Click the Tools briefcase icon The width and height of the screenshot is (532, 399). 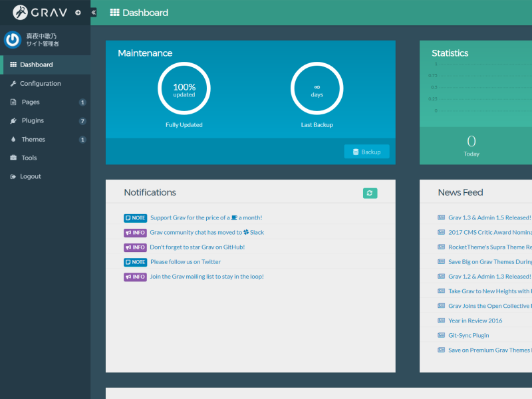(x=13, y=158)
